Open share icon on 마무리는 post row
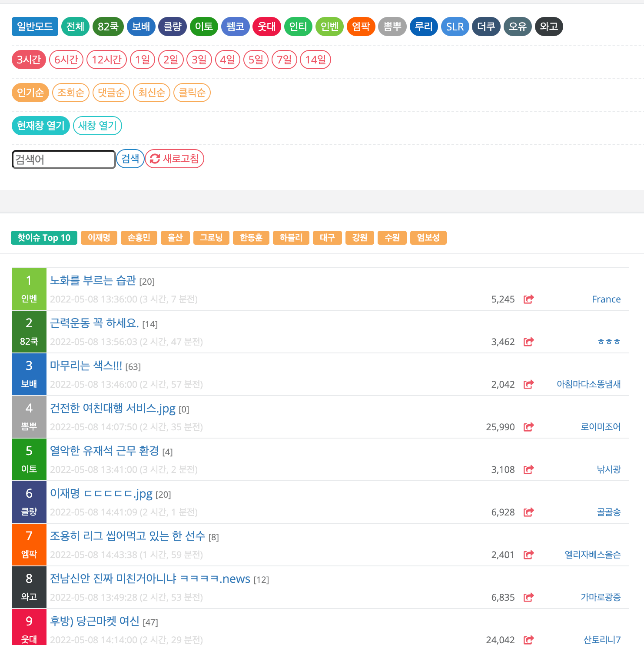 [x=528, y=384]
